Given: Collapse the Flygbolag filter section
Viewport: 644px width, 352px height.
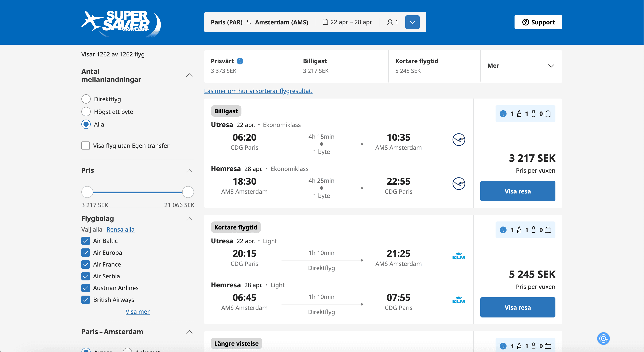Looking at the screenshot, I should [189, 219].
